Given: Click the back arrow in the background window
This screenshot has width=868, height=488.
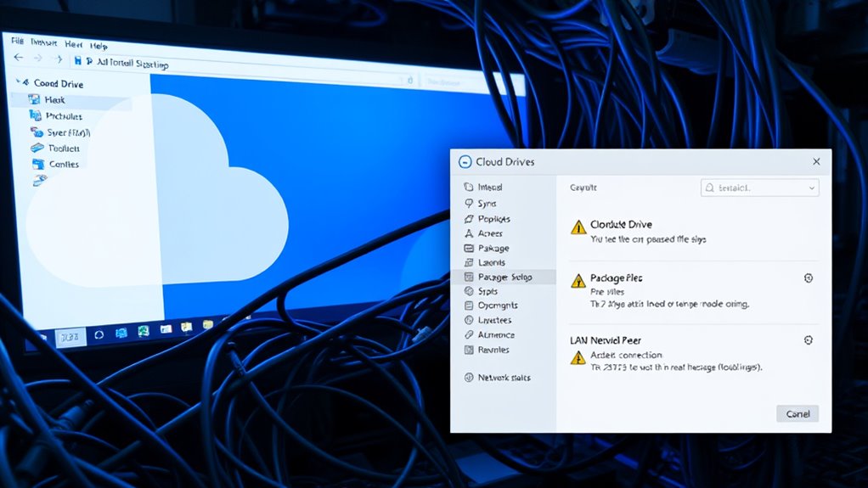Looking at the screenshot, I should 19,57.
